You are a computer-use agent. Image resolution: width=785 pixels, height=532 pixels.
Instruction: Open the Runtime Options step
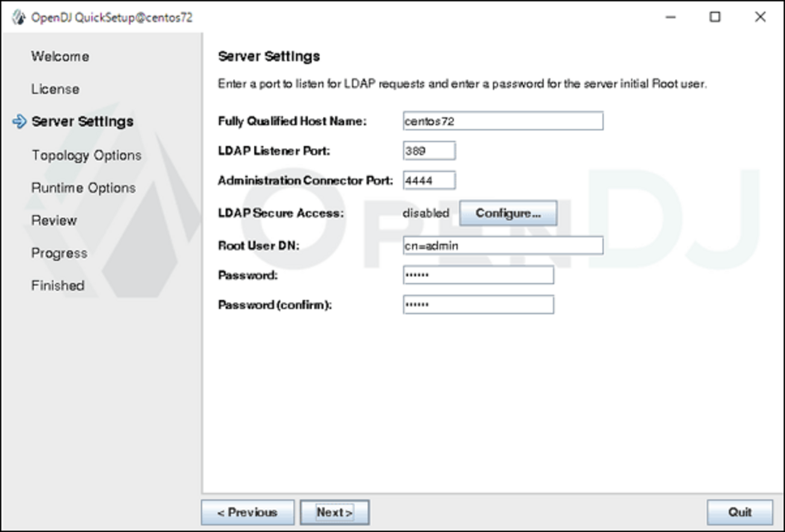83,188
